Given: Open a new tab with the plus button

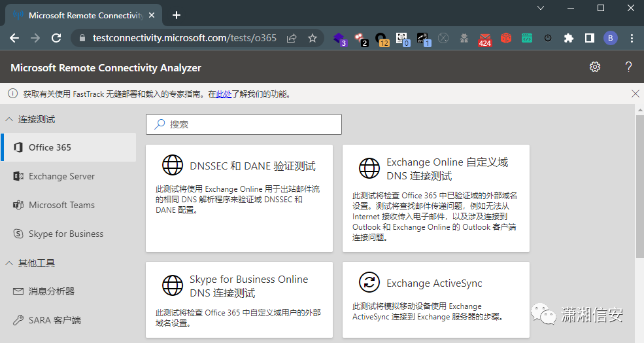Looking at the screenshot, I should point(177,15).
